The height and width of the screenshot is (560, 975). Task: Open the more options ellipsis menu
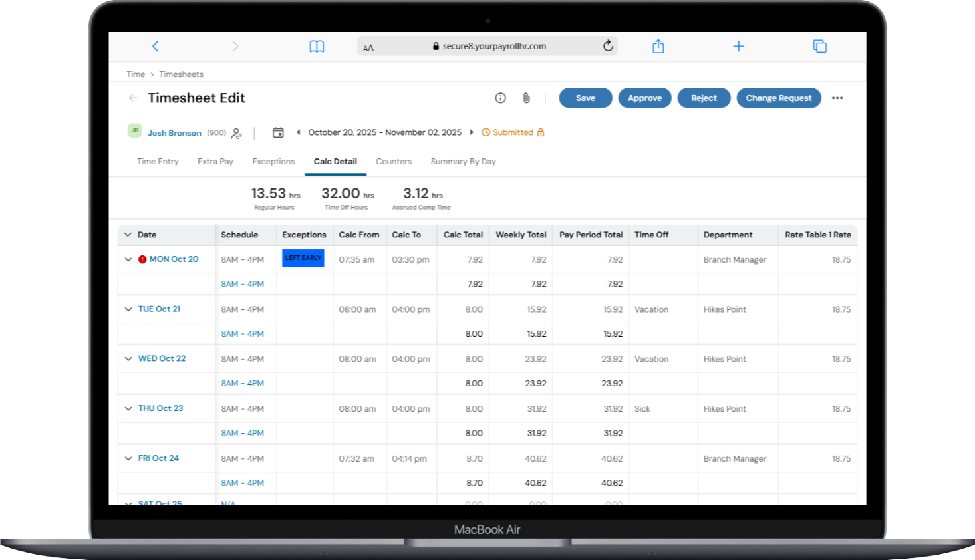click(837, 98)
